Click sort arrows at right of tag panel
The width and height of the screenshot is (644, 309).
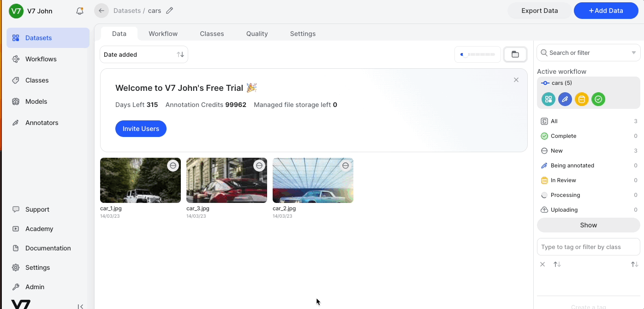pyautogui.click(x=635, y=264)
